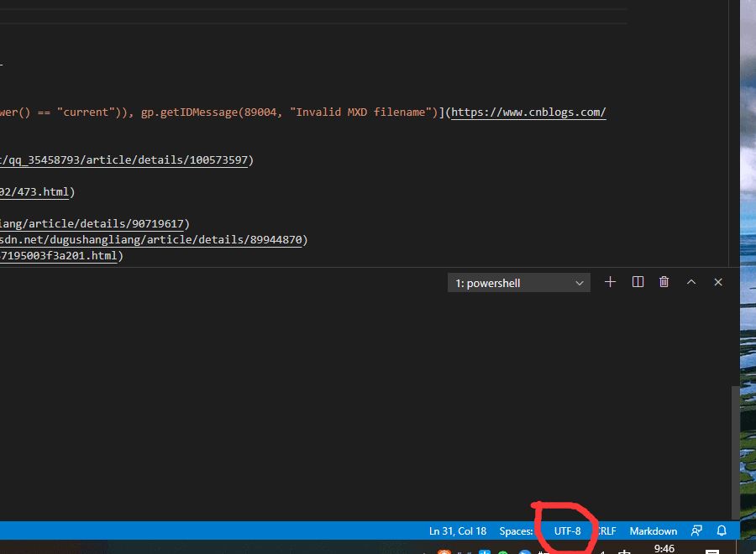The image size is (756, 554).
Task: Close the terminal panel
Action: 718,282
